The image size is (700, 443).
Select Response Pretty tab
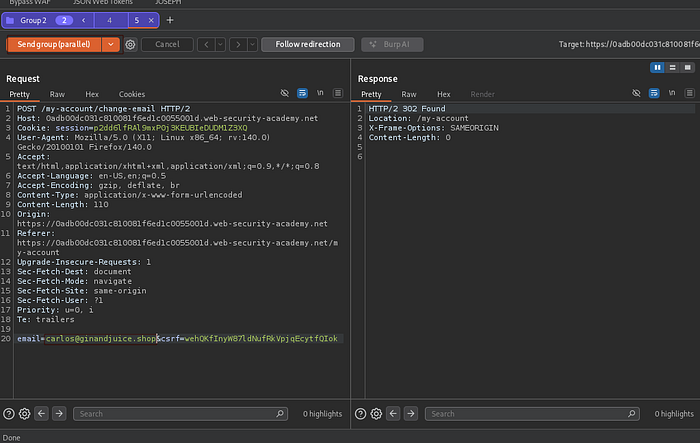371,94
